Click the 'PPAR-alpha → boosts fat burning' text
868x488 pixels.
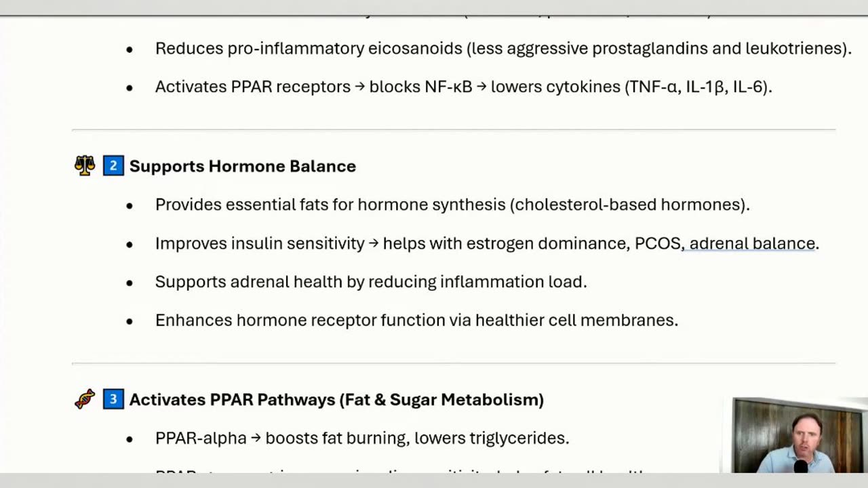click(361, 439)
